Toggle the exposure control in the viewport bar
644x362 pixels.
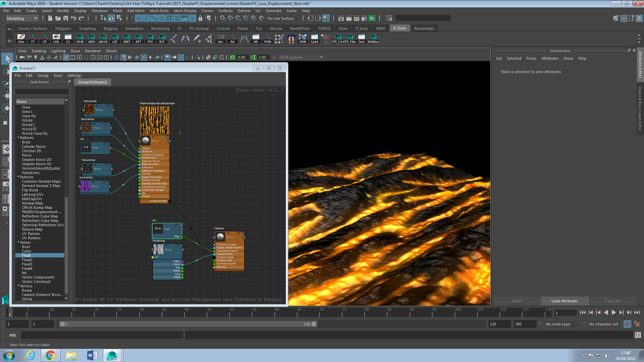(232, 57)
